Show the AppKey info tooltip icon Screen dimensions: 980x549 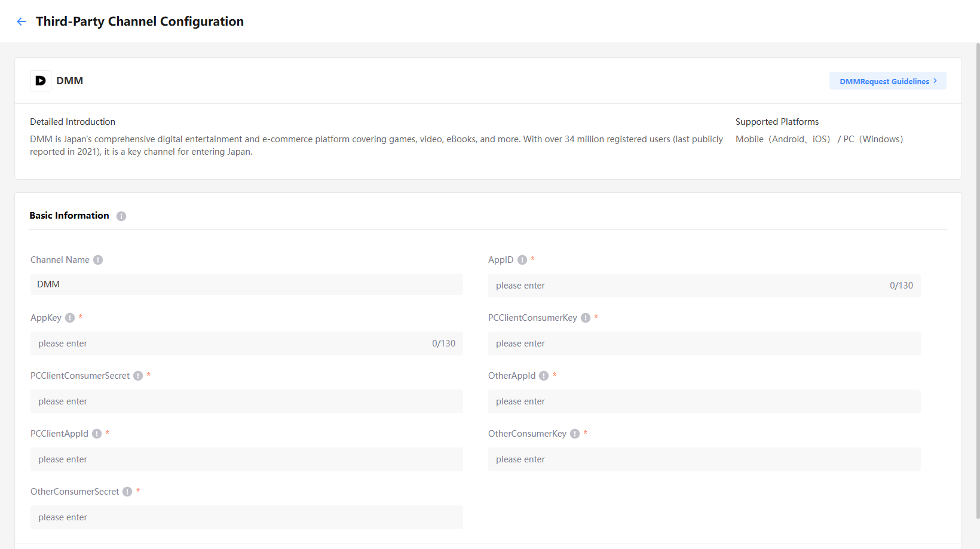pos(70,318)
